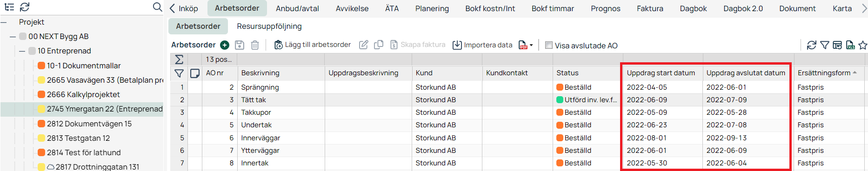Open the Planering tab

(x=432, y=8)
